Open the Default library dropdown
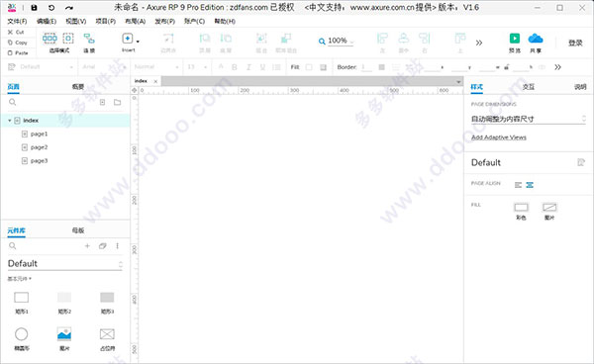The height and width of the screenshot is (364, 594). (x=65, y=264)
